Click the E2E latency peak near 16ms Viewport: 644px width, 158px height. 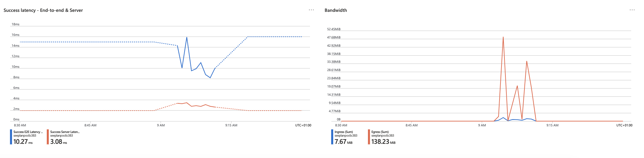click(187, 38)
